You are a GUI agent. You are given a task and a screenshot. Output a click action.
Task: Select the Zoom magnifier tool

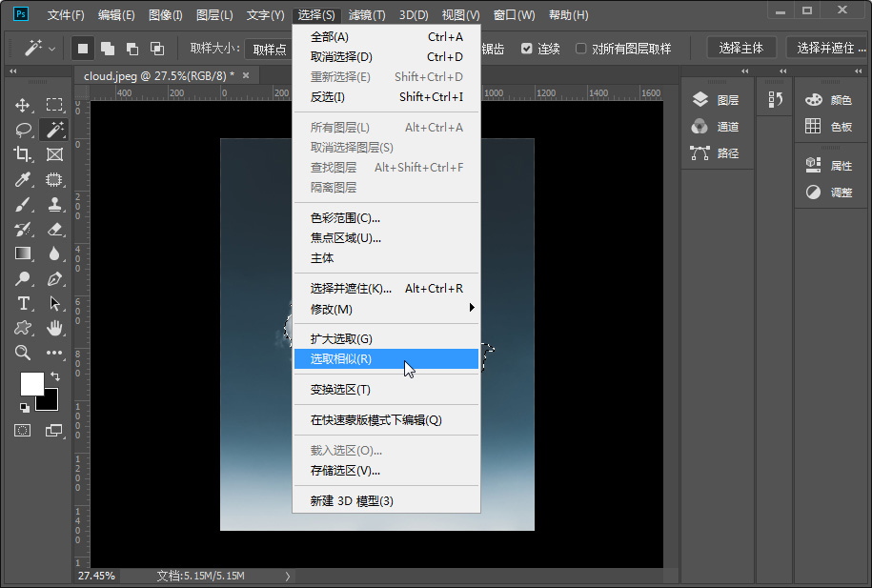[x=23, y=352]
